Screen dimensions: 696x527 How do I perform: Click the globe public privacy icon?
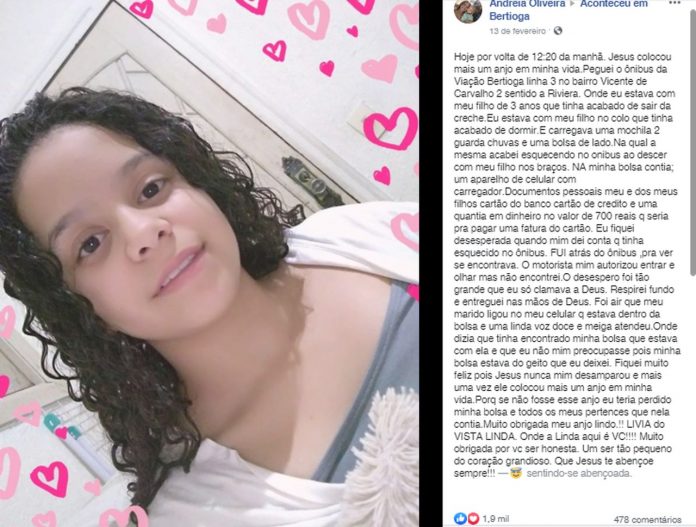pyautogui.click(x=558, y=31)
